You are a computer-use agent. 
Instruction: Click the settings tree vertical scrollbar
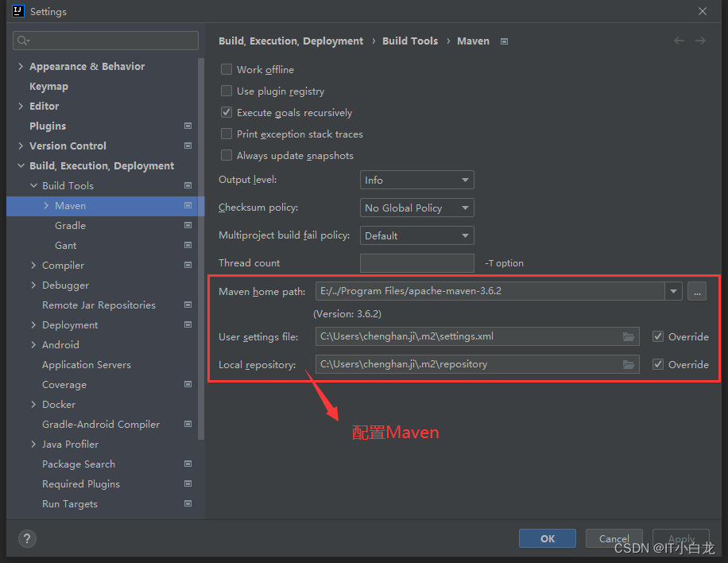[201, 249]
